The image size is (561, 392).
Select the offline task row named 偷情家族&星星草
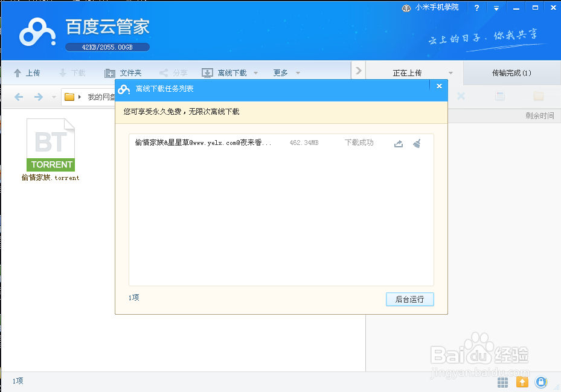coord(281,143)
